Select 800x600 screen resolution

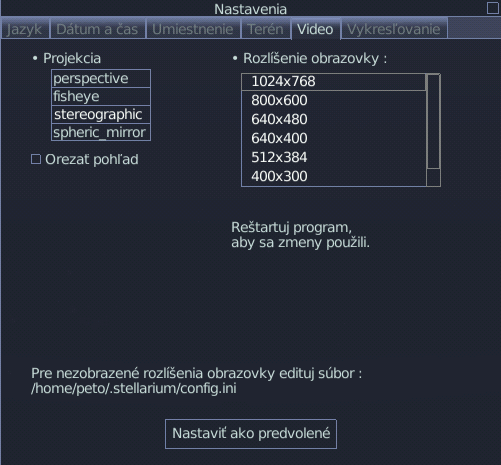[334, 100]
